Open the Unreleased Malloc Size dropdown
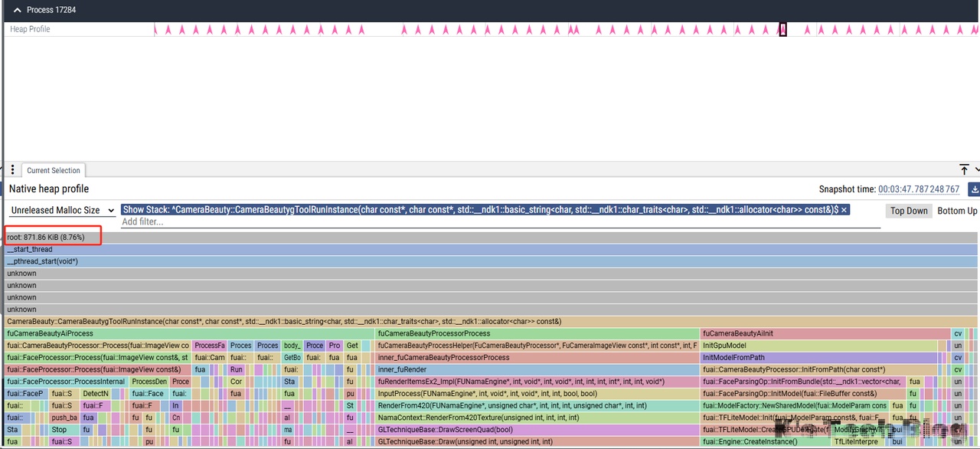980x449 pixels. (x=63, y=210)
